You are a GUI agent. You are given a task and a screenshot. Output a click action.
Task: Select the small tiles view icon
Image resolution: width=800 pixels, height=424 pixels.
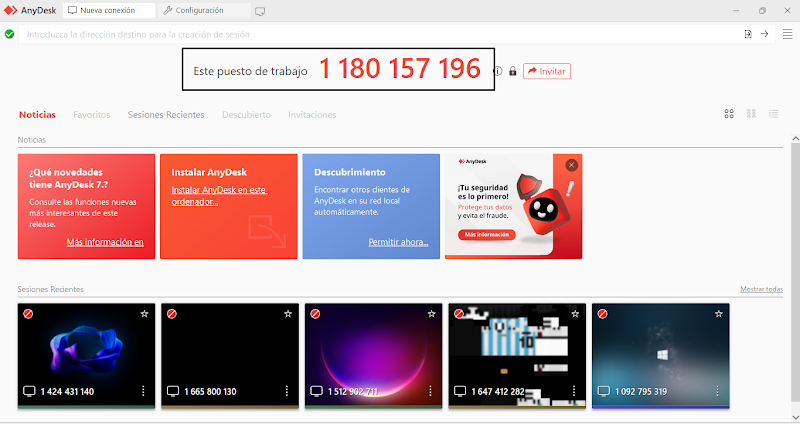pyautogui.click(x=752, y=114)
